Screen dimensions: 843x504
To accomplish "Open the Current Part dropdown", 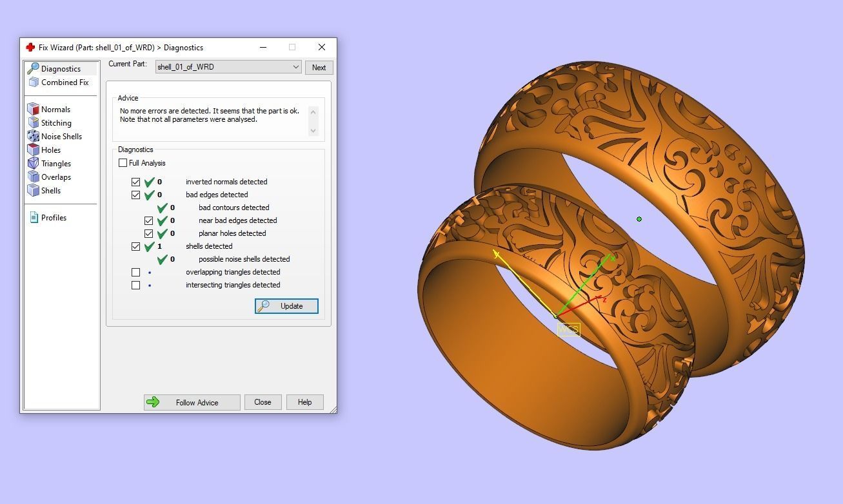I will point(228,67).
